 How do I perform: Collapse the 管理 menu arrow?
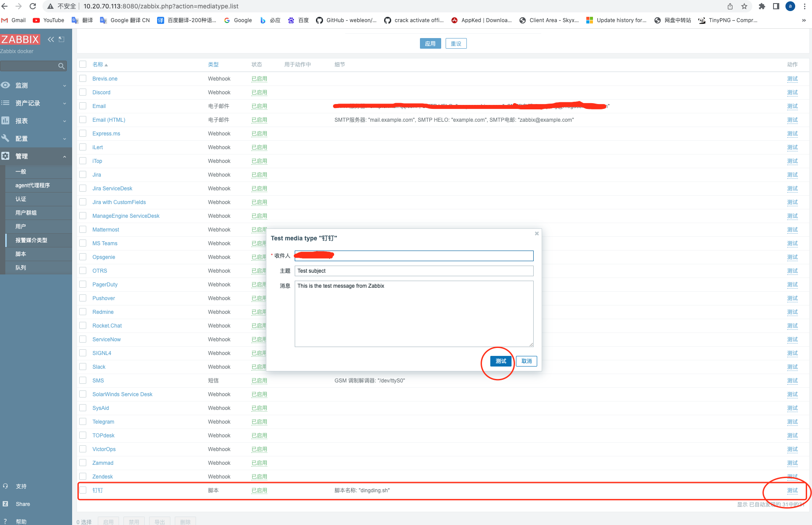pos(65,157)
